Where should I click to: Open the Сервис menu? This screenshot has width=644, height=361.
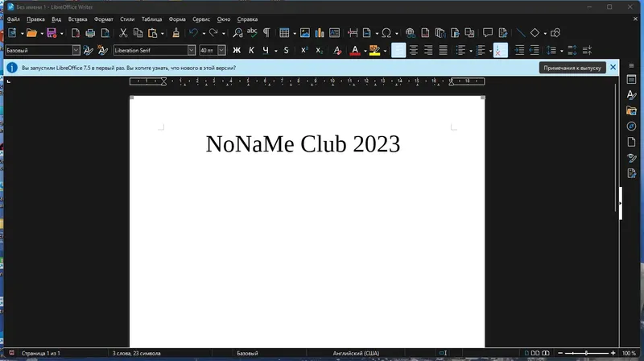[201, 19]
